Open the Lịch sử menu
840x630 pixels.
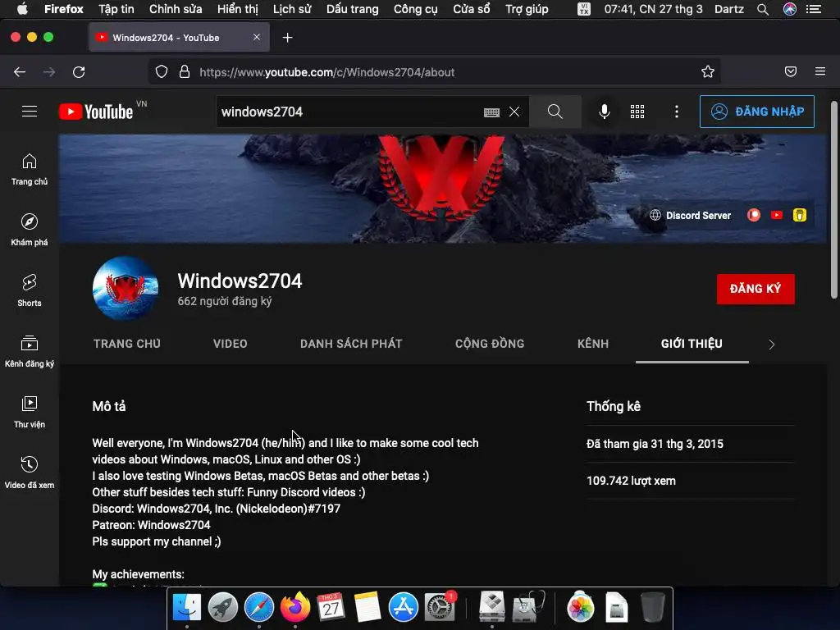coord(292,9)
